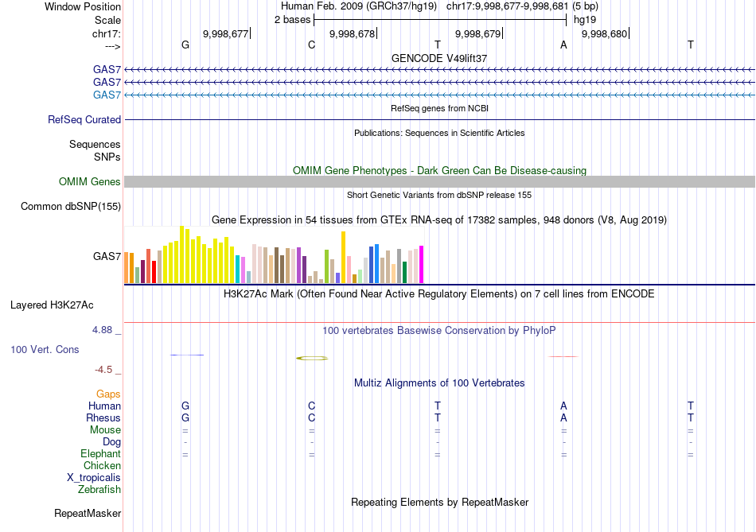Click the GAS7 label beside the GTEx bar chart
756x532 pixels.
[107, 256]
